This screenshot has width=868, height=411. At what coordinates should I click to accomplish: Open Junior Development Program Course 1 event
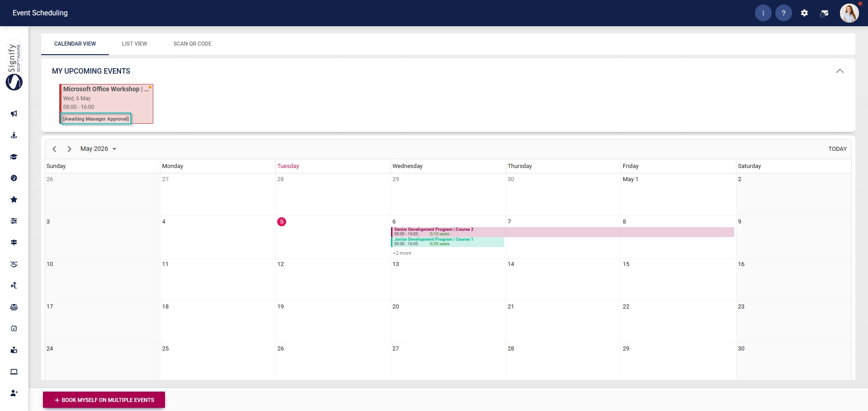pyautogui.click(x=448, y=242)
